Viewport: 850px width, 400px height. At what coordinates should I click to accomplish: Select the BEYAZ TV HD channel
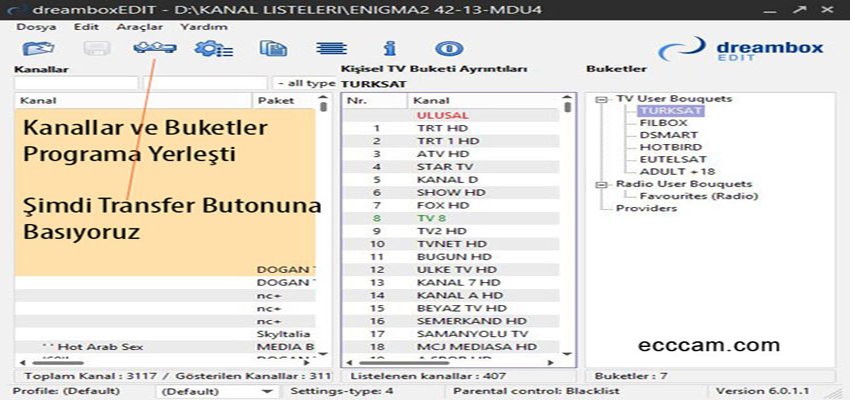(x=450, y=308)
